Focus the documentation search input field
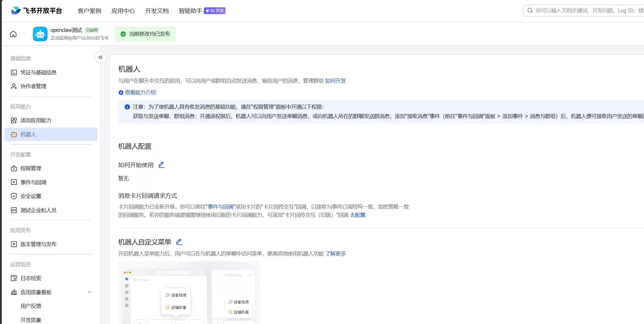Screen dimensions: 644x324 click(587, 11)
